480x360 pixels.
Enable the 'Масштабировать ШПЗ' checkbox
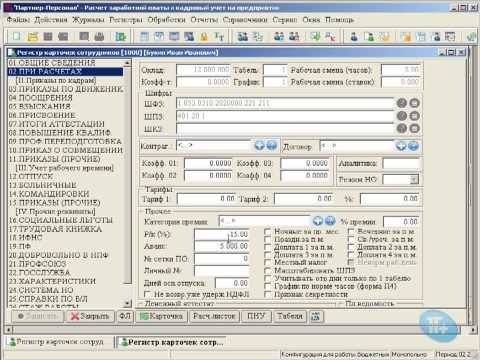click(267, 270)
